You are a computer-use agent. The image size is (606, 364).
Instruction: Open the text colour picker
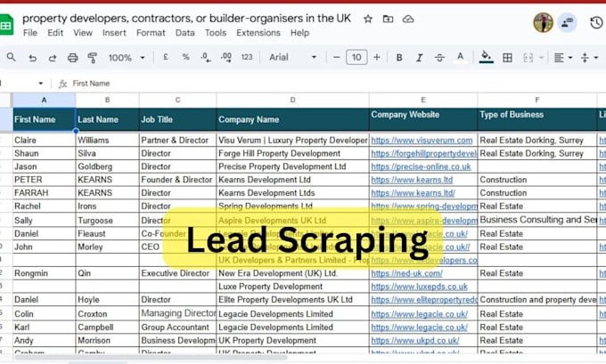pos(460,58)
